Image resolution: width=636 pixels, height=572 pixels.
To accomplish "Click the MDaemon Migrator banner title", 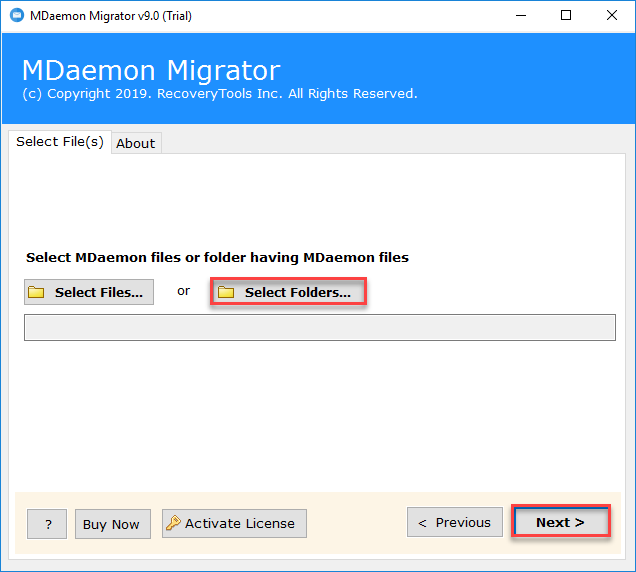I will tap(151, 70).
